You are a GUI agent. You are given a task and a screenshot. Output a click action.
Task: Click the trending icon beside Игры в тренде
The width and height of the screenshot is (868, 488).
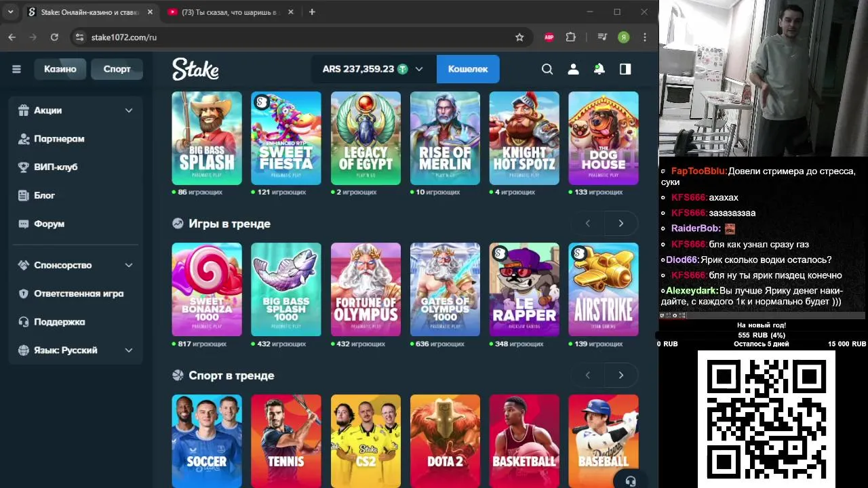[178, 224]
